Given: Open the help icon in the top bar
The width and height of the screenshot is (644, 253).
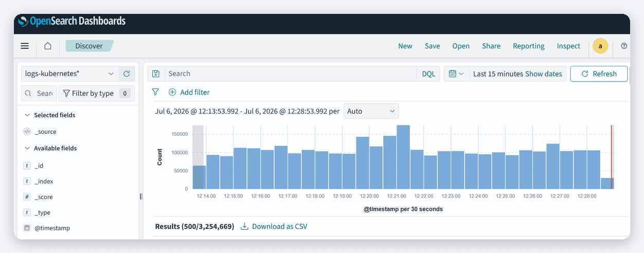Looking at the screenshot, I should pyautogui.click(x=624, y=46).
